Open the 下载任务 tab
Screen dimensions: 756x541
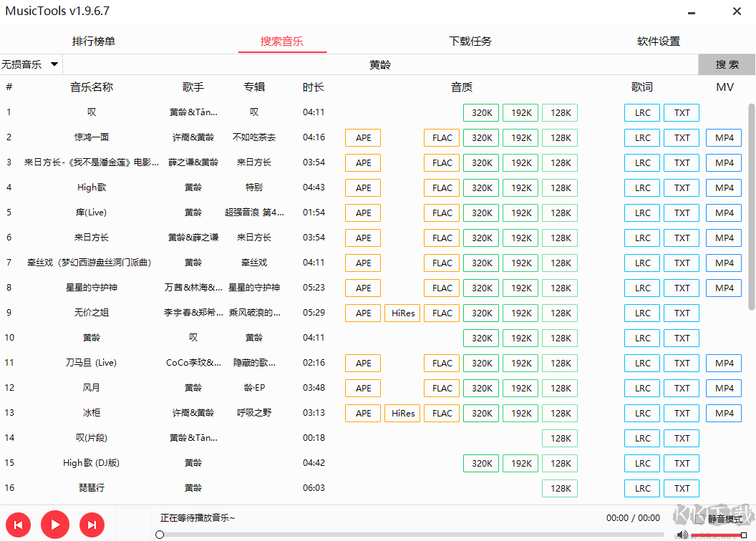click(470, 41)
